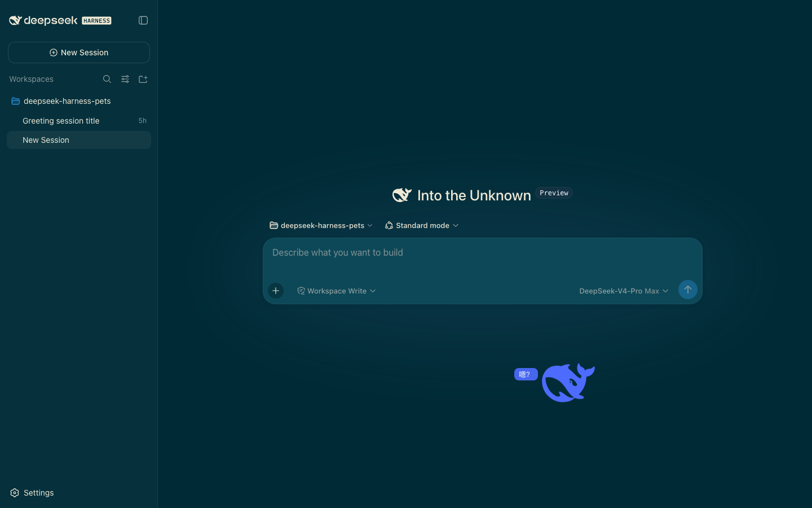Click the pet's speech bubble
Screen dimensions: 812x508
[x=526, y=374]
